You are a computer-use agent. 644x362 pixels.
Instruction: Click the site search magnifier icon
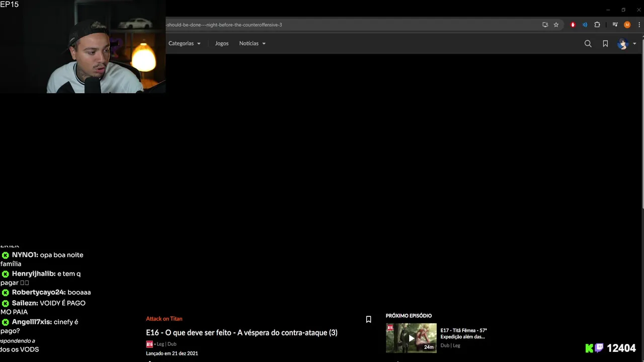588,44
